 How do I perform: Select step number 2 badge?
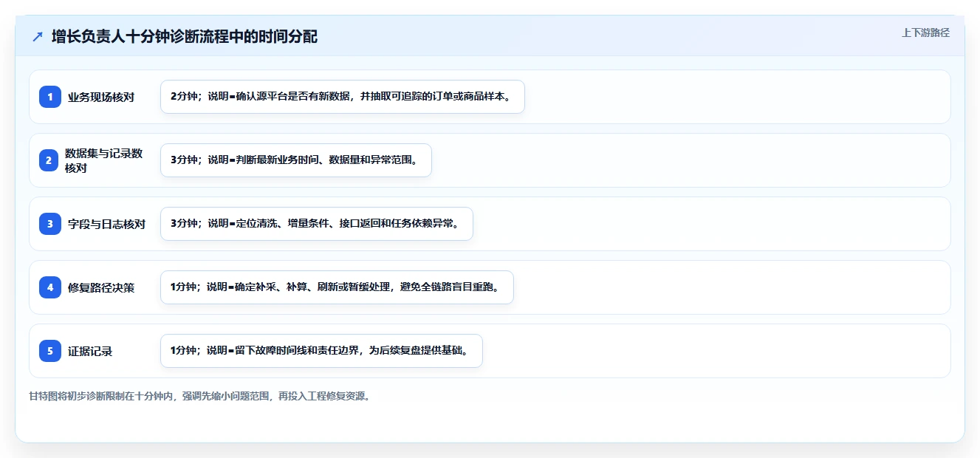tap(50, 160)
